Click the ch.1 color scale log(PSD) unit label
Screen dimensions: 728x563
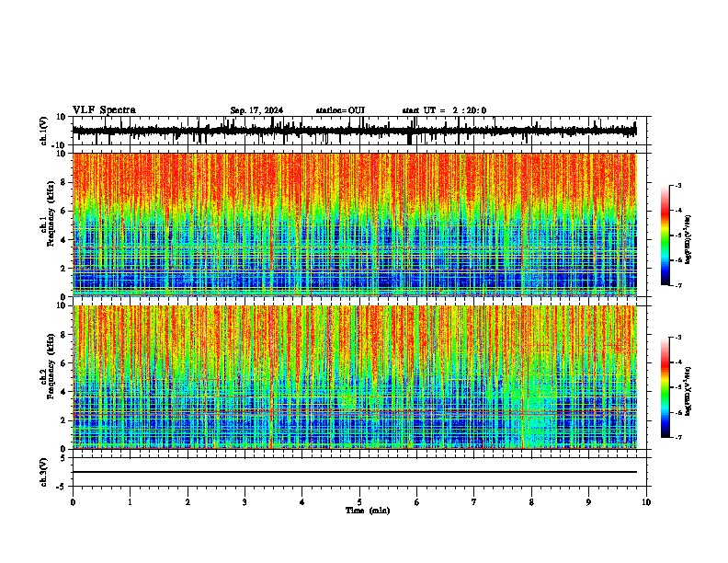[688, 239]
